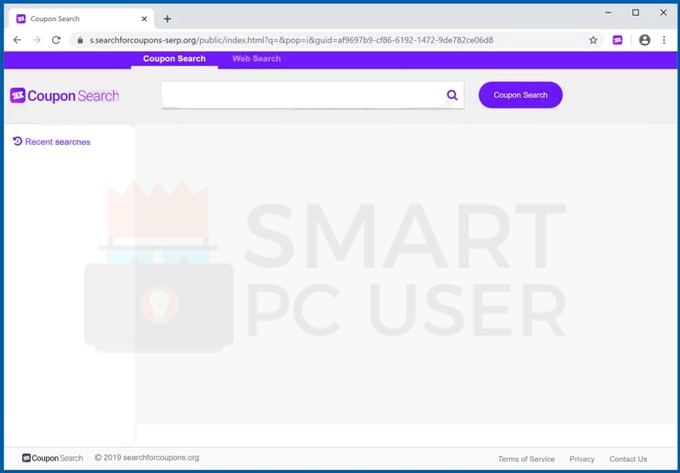Go back with the browser back arrow
Screen dimensions: 680x473
coord(17,40)
